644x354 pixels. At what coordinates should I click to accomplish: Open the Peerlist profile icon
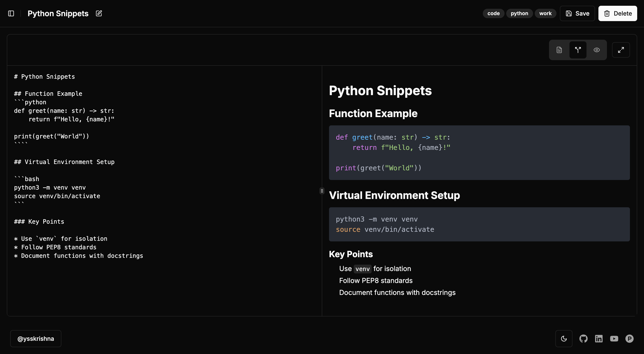pos(629,338)
